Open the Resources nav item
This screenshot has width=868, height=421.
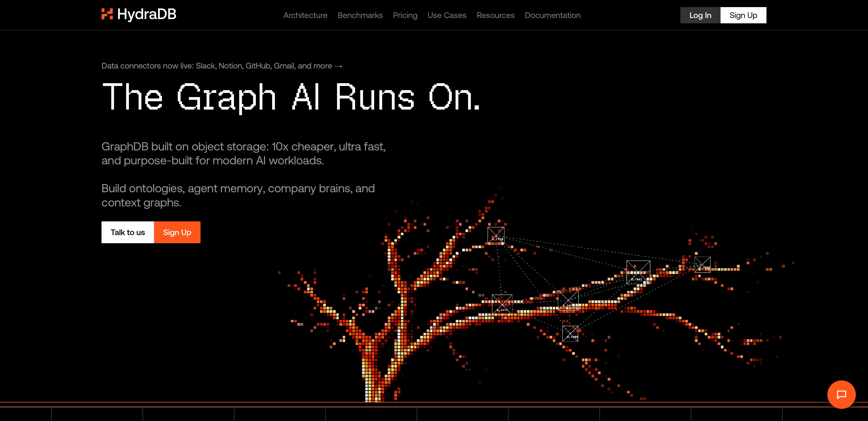(495, 15)
